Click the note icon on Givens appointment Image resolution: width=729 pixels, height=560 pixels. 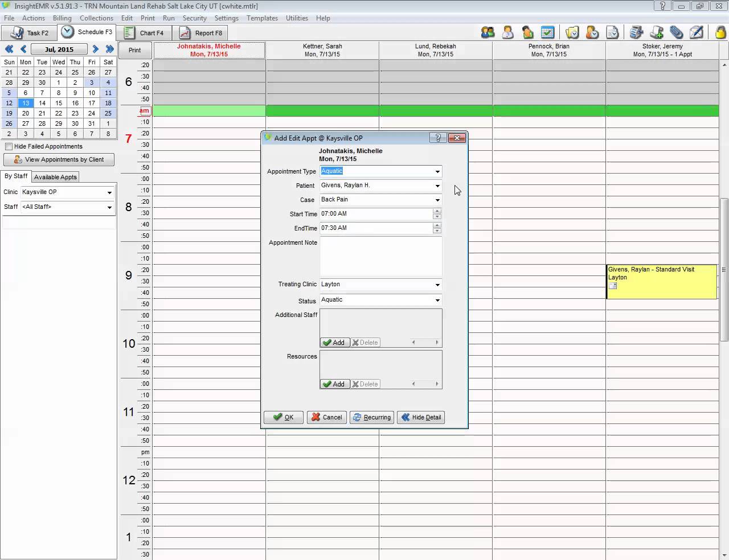pos(613,286)
